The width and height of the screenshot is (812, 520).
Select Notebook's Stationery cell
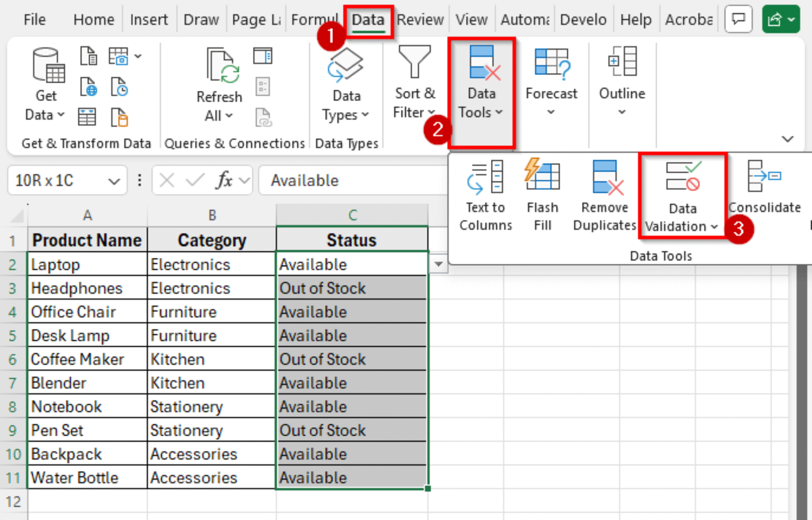pyautogui.click(x=212, y=406)
